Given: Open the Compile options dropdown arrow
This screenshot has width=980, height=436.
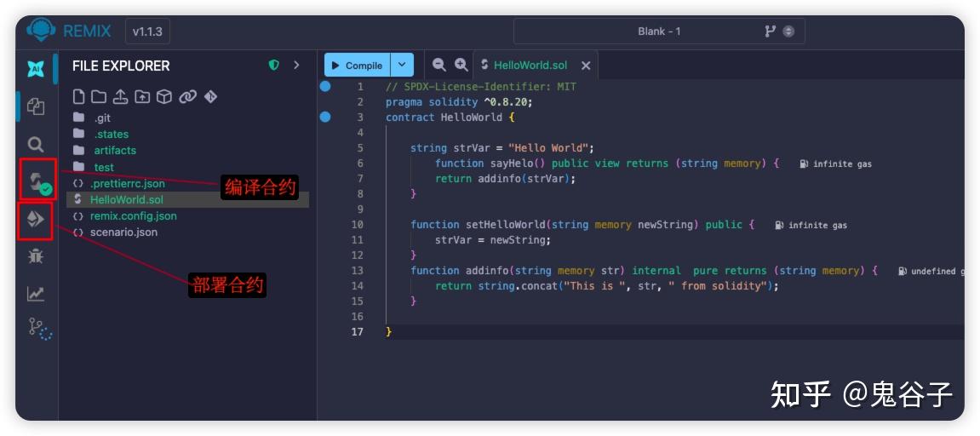Looking at the screenshot, I should (x=402, y=65).
